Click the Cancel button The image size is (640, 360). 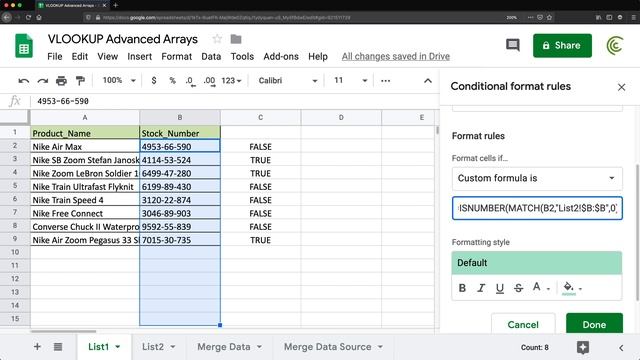(x=523, y=324)
